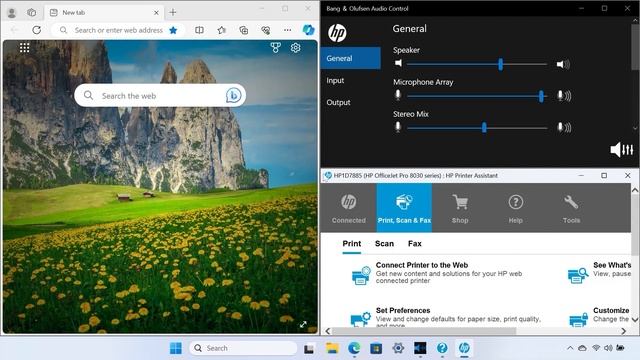The width and height of the screenshot is (640, 360).
Task: Open a new Edge tab
Action: click(173, 13)
